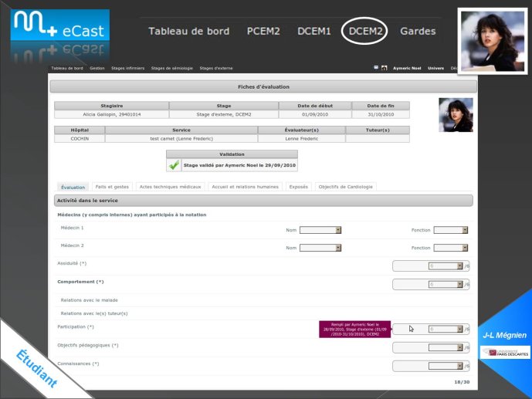Viewport: 532px width, 399px height.
Task: Click the Objectifs pédagogiques (*) label
Action: click(88, 345)
